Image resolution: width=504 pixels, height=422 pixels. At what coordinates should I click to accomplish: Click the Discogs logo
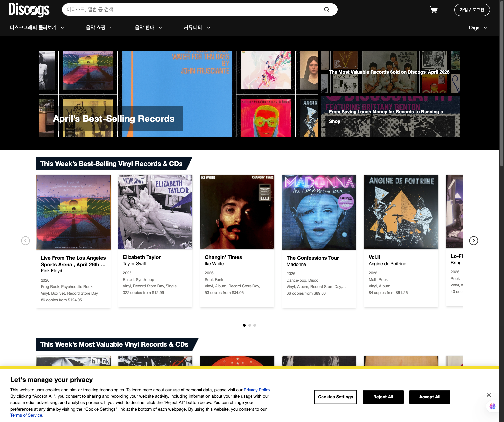click(x=29, y=9)
